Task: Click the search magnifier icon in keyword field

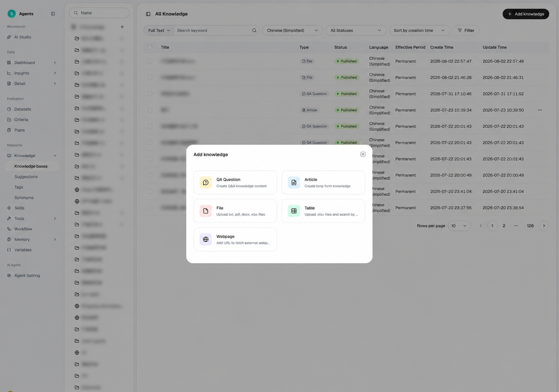Action: [x=254, y=30]
